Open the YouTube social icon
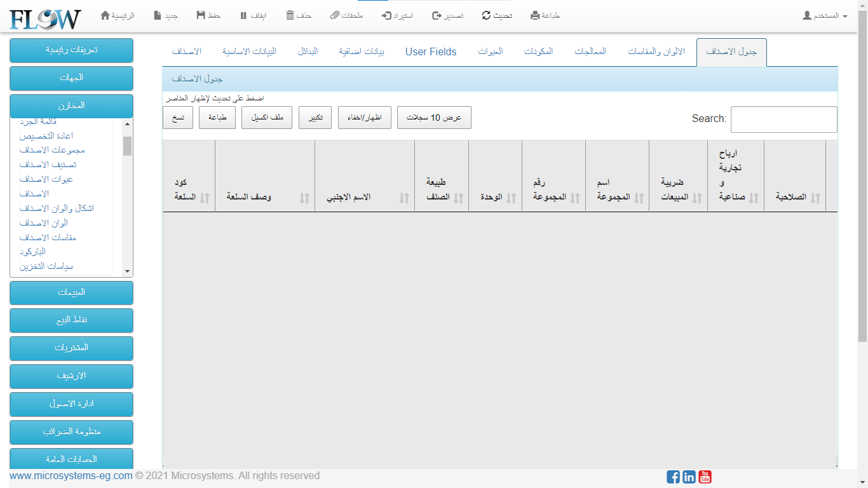Image resolution: width=868 pixels, height=488 pixels. 705,477
